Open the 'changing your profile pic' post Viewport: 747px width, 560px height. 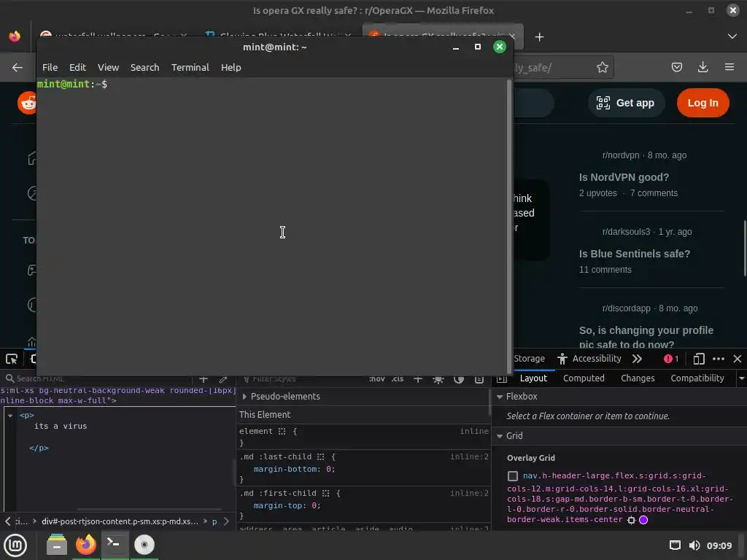pyautogui.click(x=646, y=337)
